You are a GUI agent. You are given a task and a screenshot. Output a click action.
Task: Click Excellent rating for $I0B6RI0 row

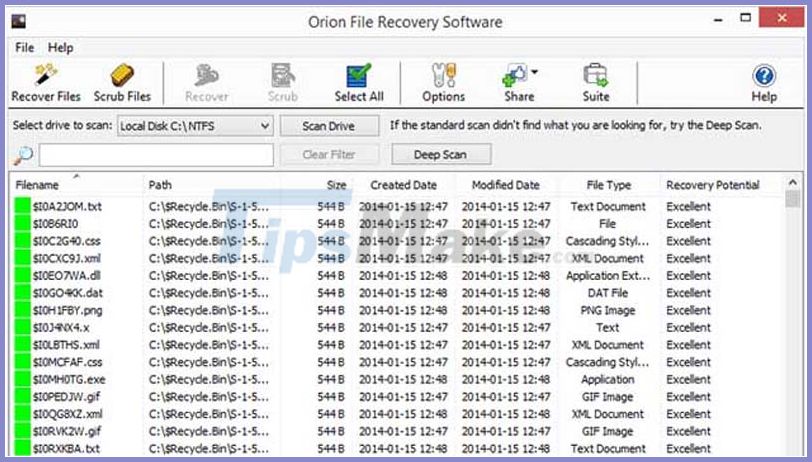[689, 224]
